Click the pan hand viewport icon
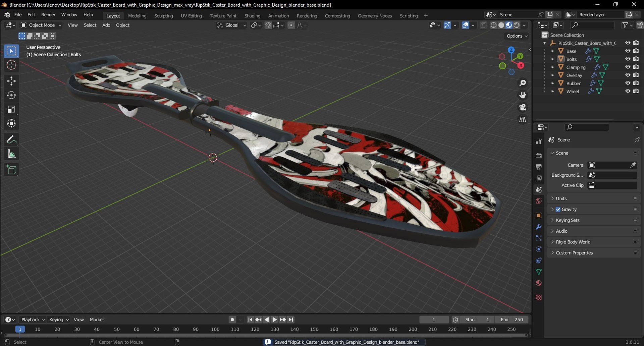Screen dimensions: 644x346 pyautogui.click(x=523, y=95)
